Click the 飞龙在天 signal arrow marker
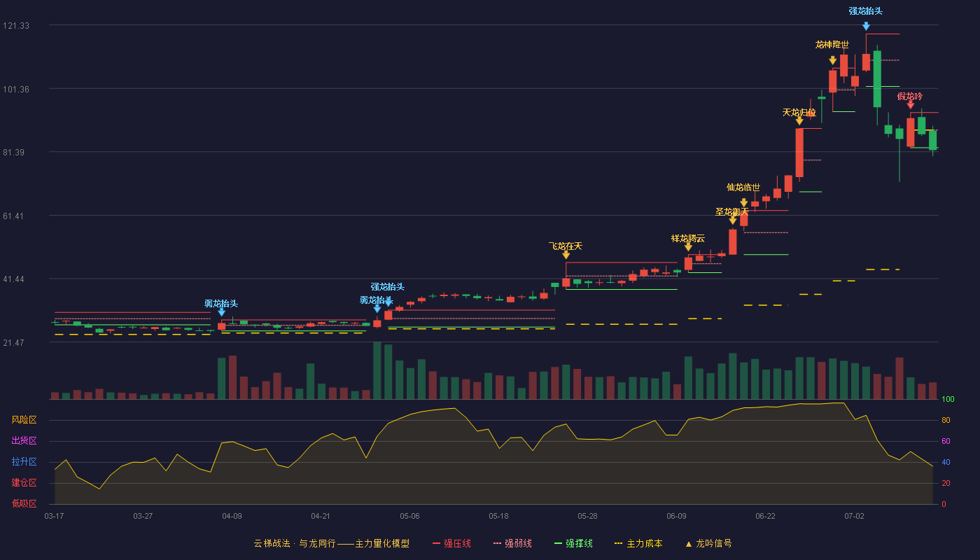Screen dimensions: 980x560 coord(566,255)
